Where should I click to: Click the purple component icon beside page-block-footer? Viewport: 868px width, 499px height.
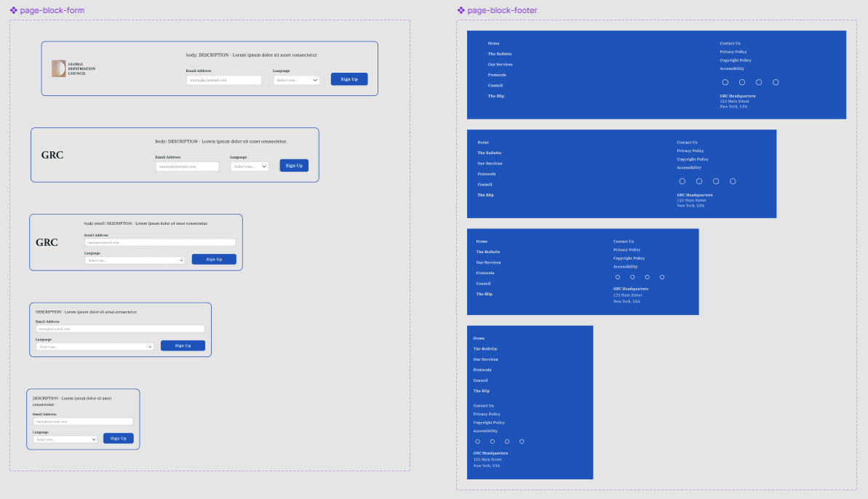coord(461,10)
